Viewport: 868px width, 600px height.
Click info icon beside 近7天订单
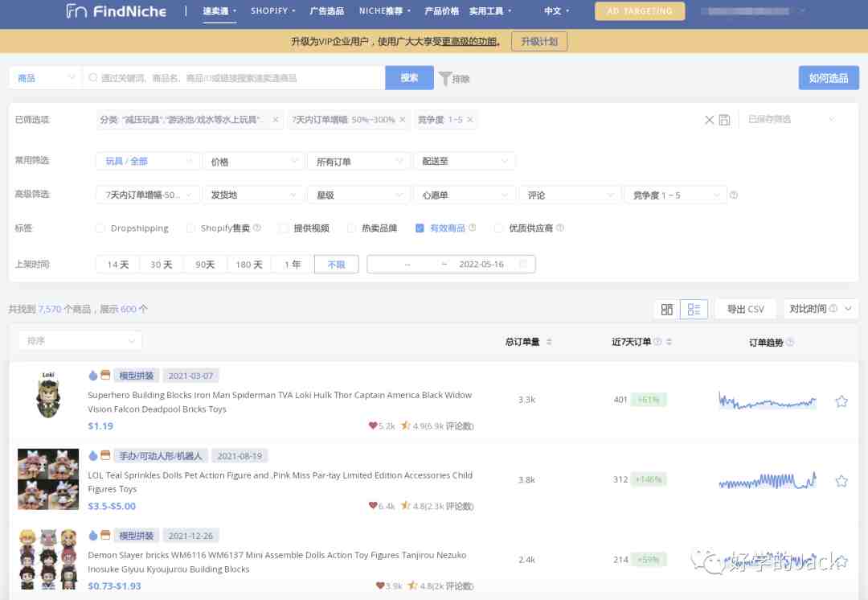tap(657, 342)
